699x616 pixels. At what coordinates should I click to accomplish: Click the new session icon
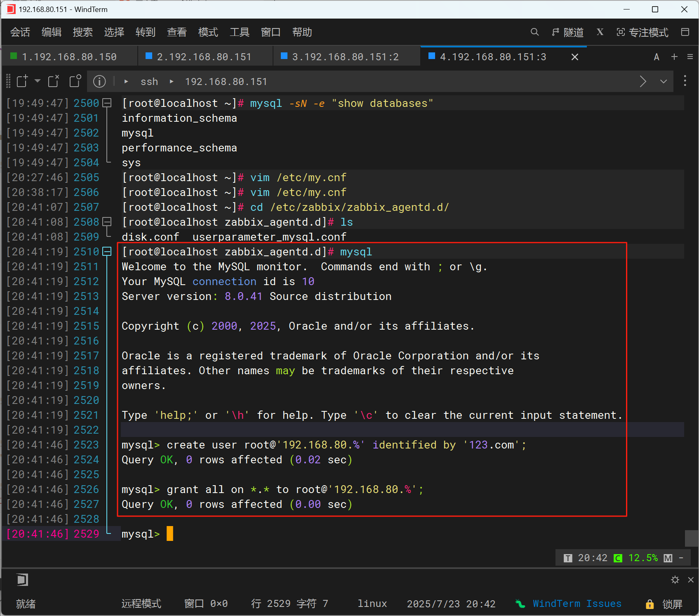click(x=22, y=81)
